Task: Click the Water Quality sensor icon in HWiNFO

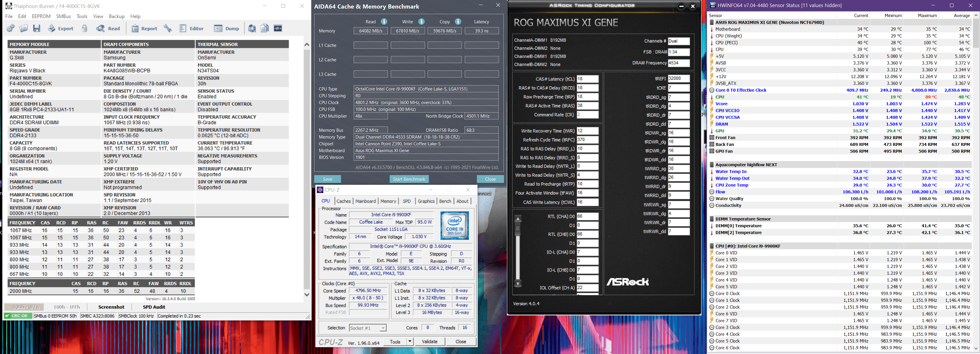Action: click(x=712, y=199)
